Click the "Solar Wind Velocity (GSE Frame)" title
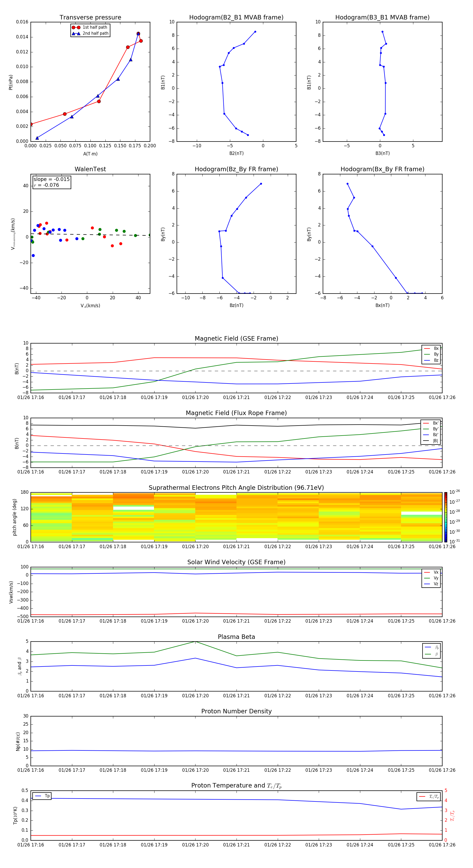Screen dimensions: 473x868 (x=236, y=562)
